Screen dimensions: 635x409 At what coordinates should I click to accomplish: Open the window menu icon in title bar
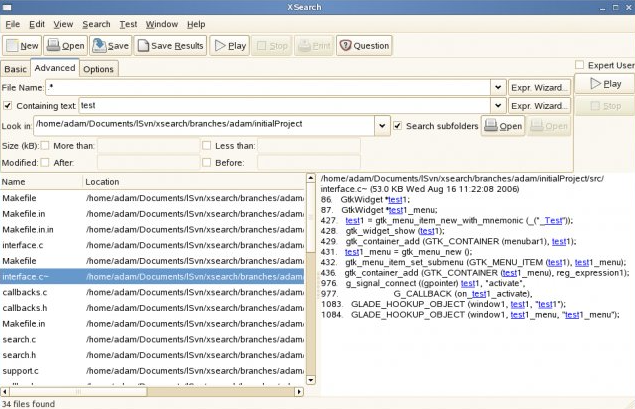pyautogui.click(x=6, y=7)
